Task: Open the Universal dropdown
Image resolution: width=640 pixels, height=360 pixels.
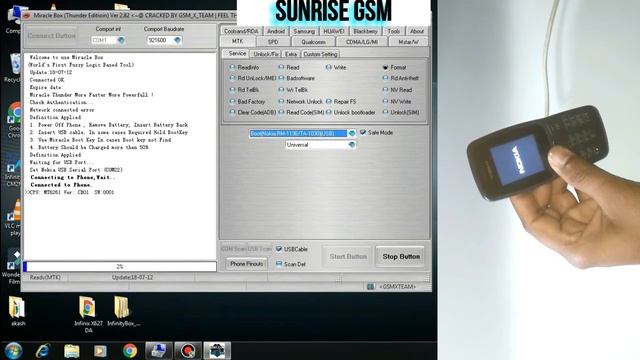Action: (x=352, y=145)
